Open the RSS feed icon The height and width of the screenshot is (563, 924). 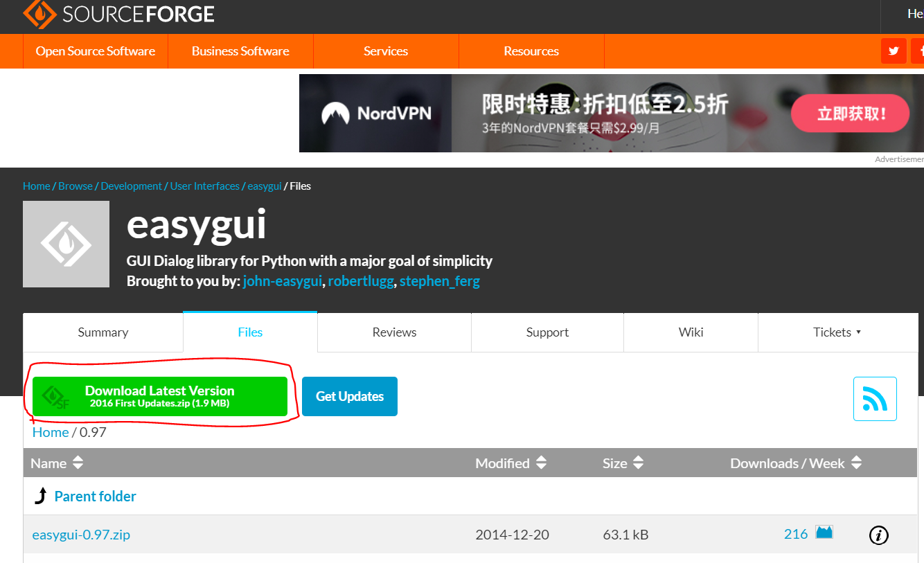[875, 399]
